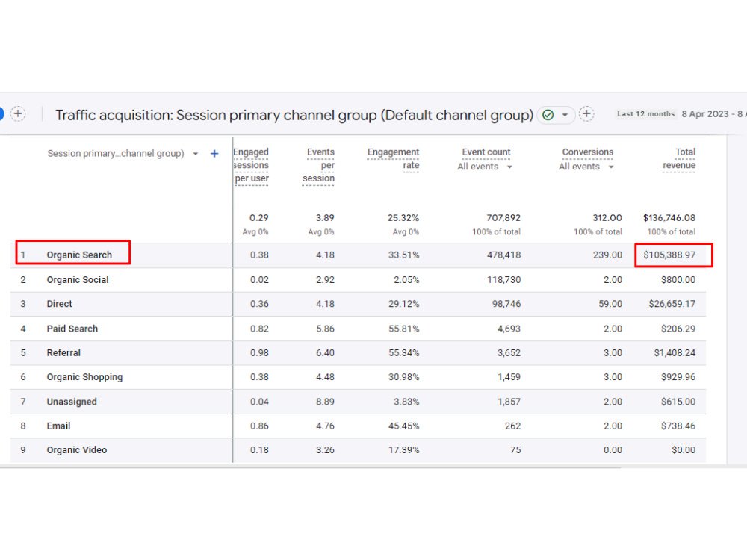Open dropdown arrow next to green checkmark
The width and height of the screenshot is (747, 560).
[565, 115]
